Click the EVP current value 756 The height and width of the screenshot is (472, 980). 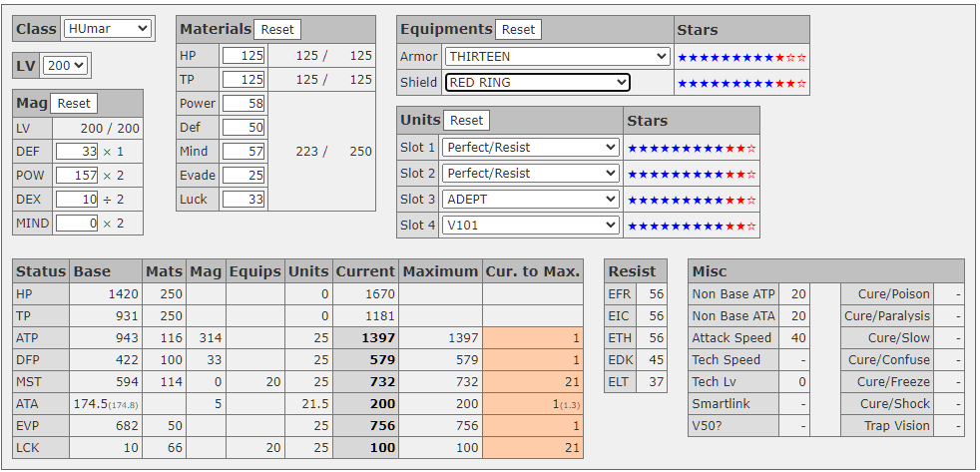[382, 426]
